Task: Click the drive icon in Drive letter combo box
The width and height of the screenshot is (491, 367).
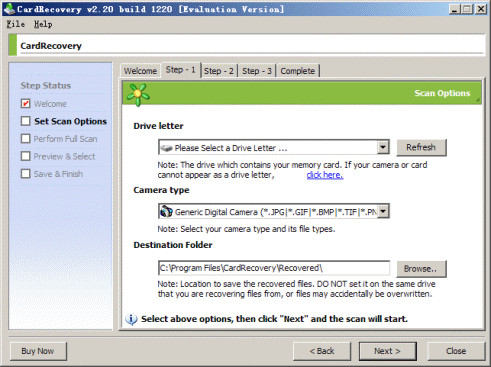Action: point(167,148)
